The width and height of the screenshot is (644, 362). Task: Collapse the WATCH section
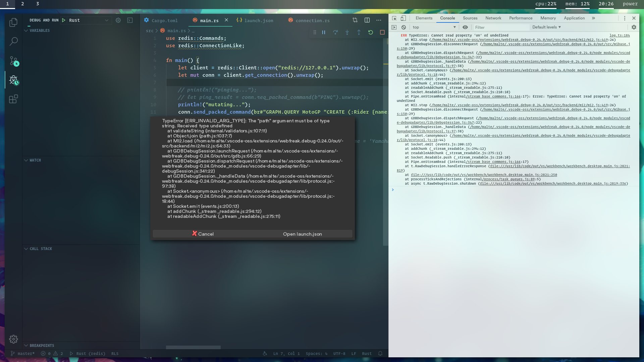(35, 161)
